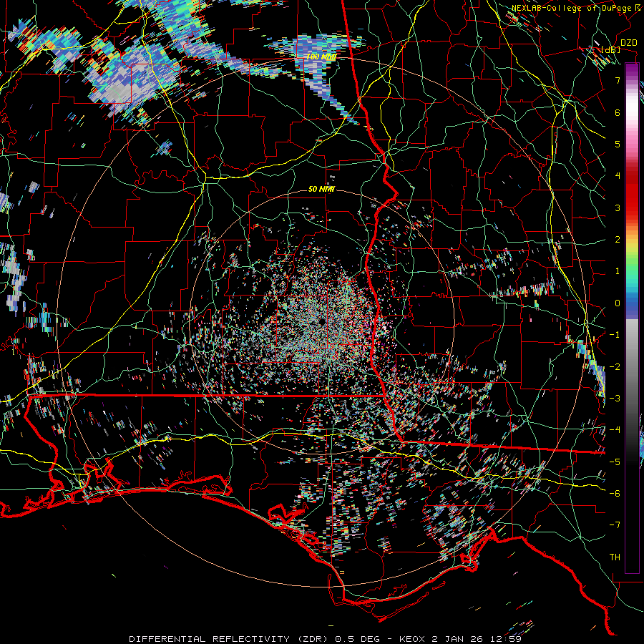Click the TH threshold label on the scale
Viewport: 644px width, 644px height.
(x=615, y=557)
